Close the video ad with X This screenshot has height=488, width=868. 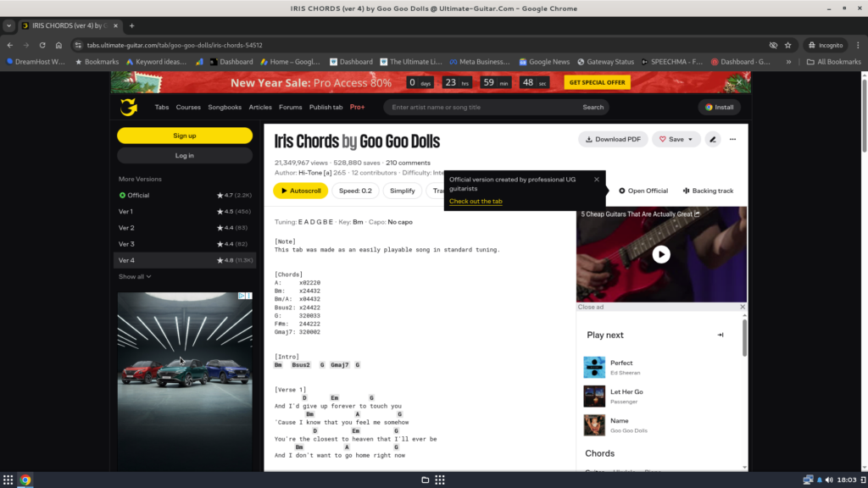743,307
